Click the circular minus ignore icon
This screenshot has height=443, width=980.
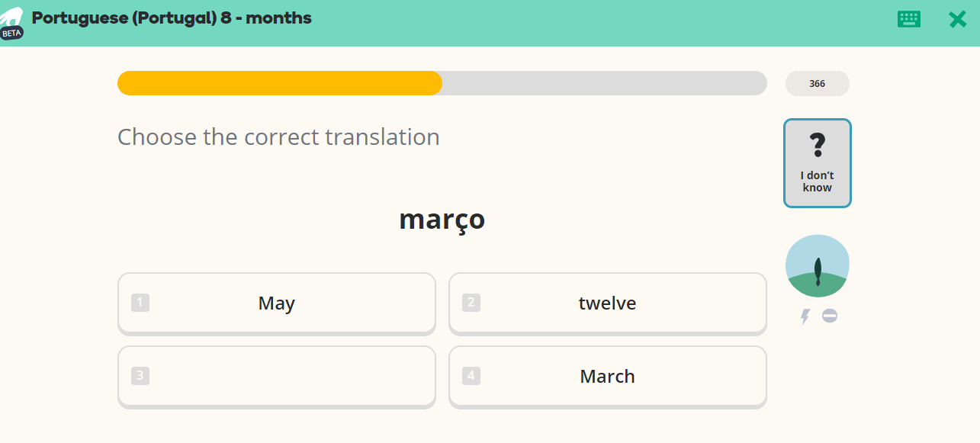[830, 316]
